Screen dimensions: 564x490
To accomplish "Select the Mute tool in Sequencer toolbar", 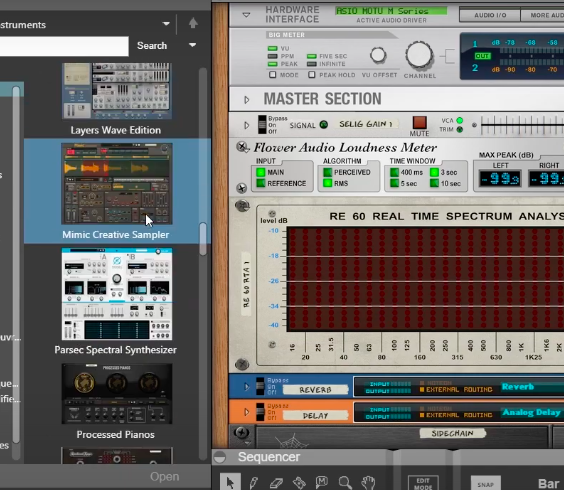I will (x=322, y=482).
